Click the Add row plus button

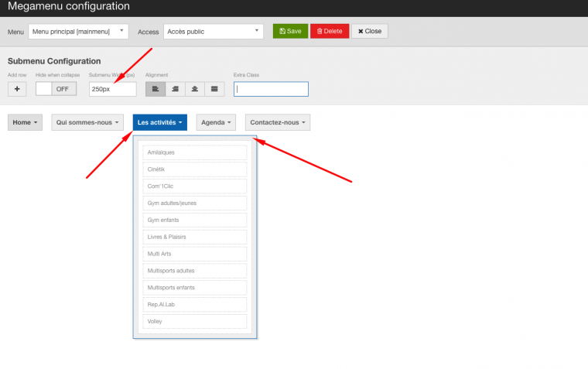pos(17,89)
